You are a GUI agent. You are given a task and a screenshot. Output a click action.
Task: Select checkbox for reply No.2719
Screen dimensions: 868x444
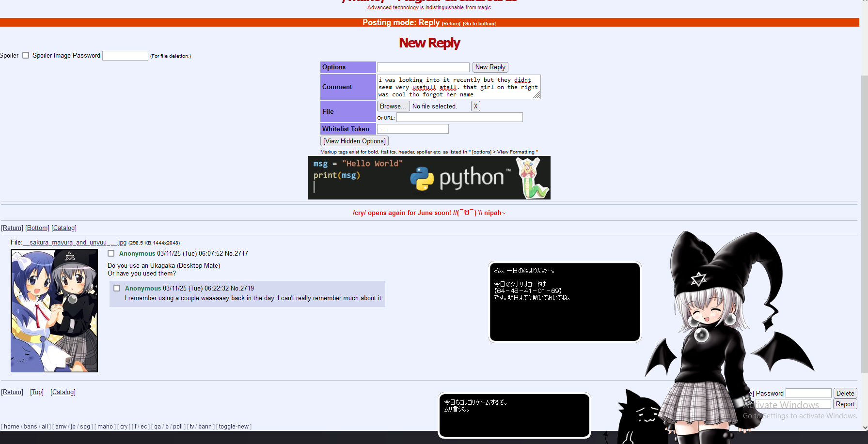[x=117, y=288]
